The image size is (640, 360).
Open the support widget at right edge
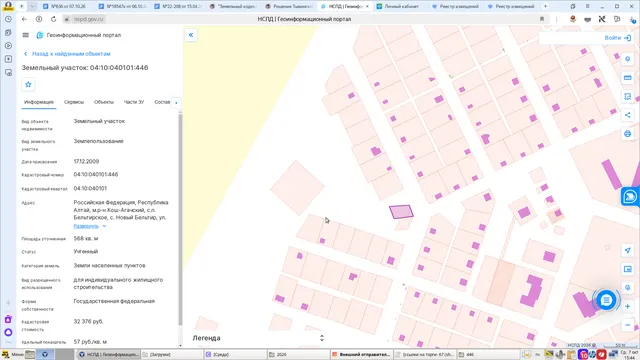(x=630, y=197)
